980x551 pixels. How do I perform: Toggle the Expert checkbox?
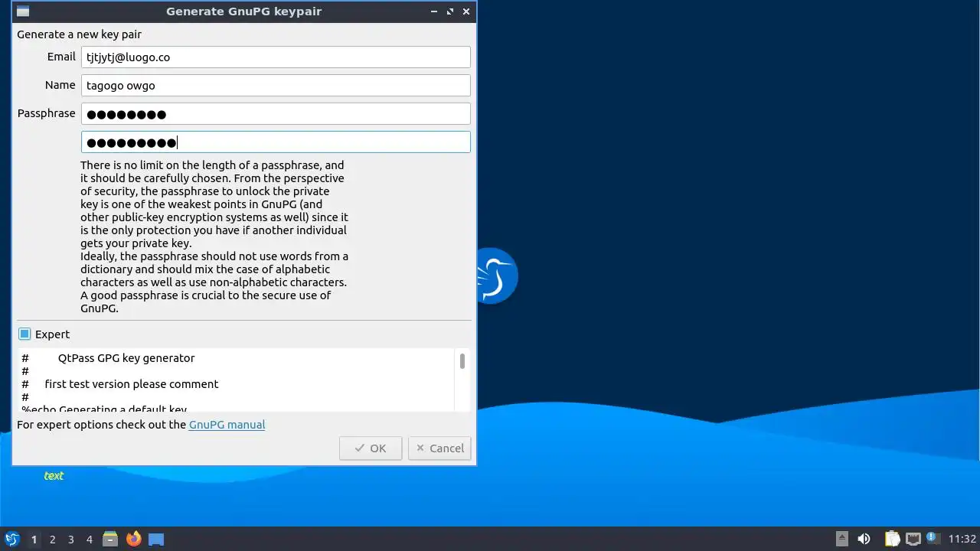click(24, 334)
